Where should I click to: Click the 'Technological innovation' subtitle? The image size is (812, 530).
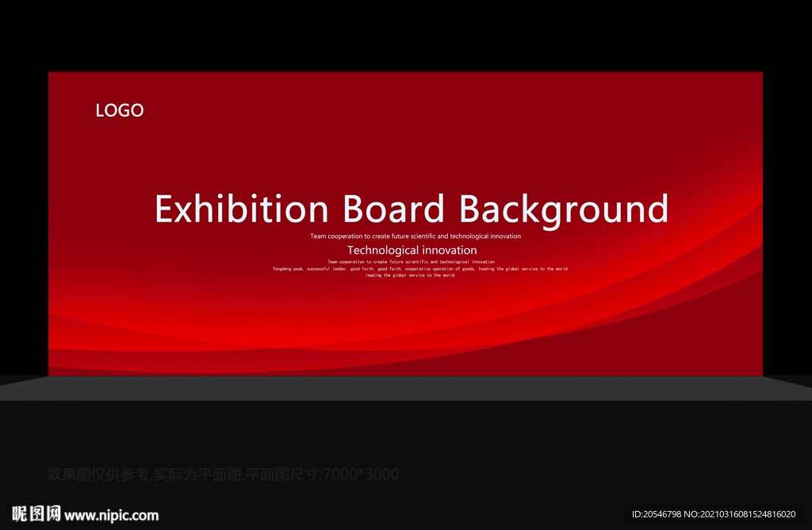412,250
